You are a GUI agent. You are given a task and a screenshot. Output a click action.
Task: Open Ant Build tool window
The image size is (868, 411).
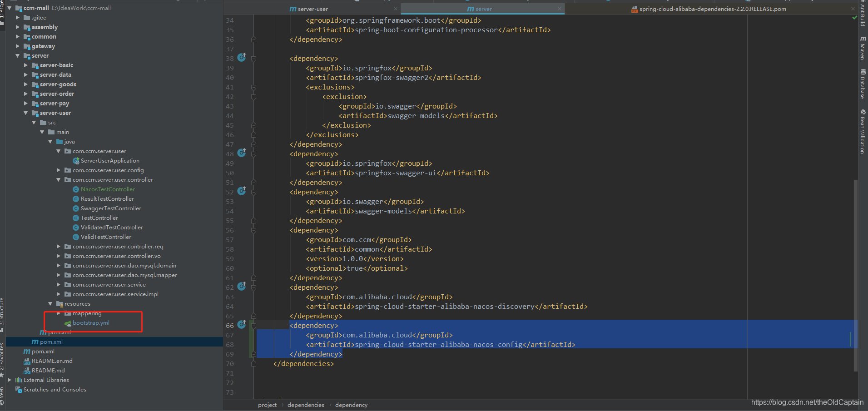tap(863, 14)
